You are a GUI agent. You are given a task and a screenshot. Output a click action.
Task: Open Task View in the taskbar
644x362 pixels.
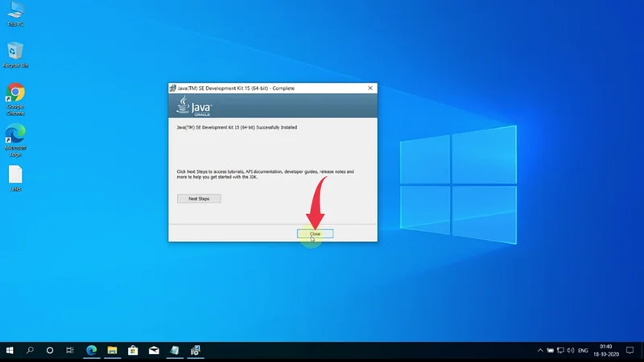pyautogui.click(x=70, y=351)
